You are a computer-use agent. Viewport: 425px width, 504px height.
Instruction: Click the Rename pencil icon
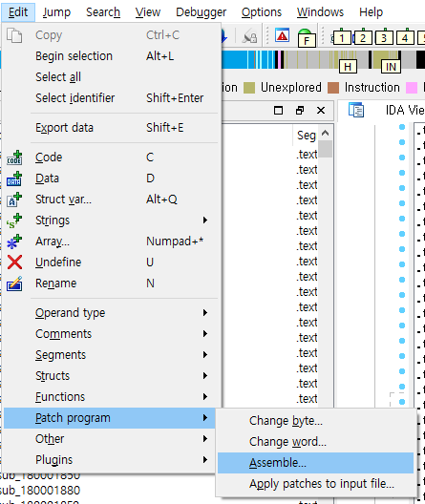pos(14,283)
